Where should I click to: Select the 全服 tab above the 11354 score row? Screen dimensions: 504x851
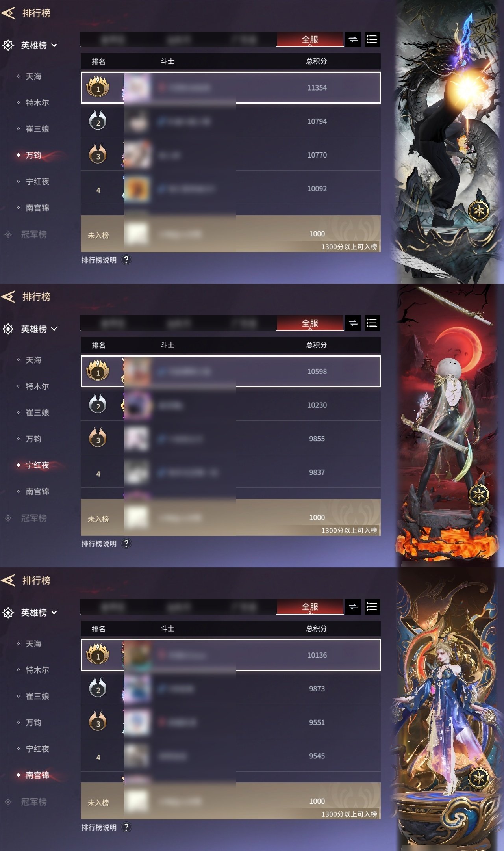tap(310, 39)
